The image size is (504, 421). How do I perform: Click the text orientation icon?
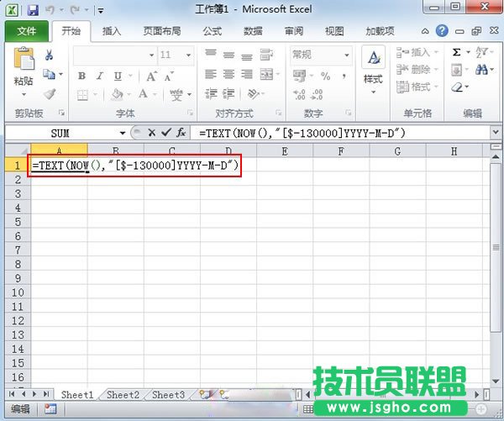[x=254, y=94]
